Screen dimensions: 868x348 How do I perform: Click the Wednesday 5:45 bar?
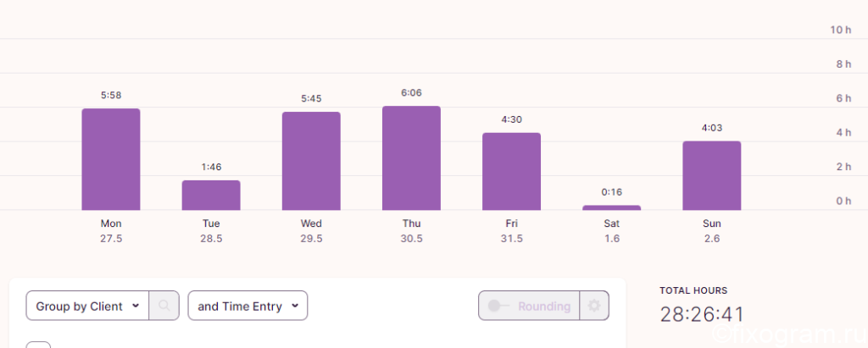pos(311,161)
